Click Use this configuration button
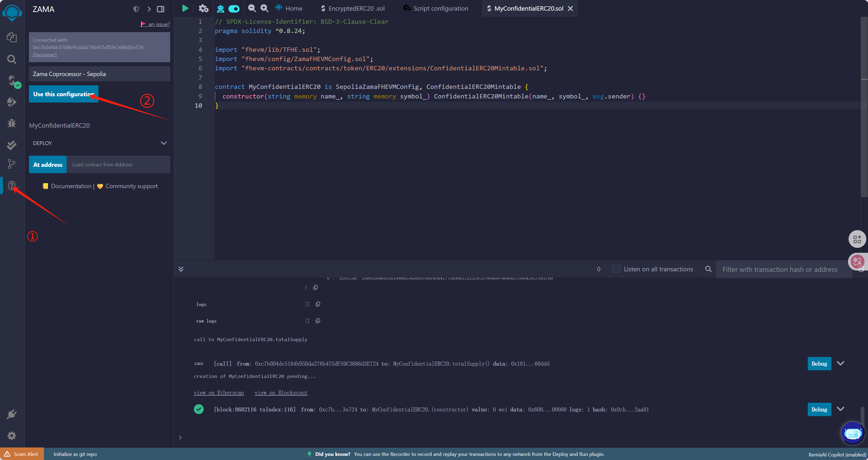The width and height of the screenshot is (868, 460). (64, 94)
